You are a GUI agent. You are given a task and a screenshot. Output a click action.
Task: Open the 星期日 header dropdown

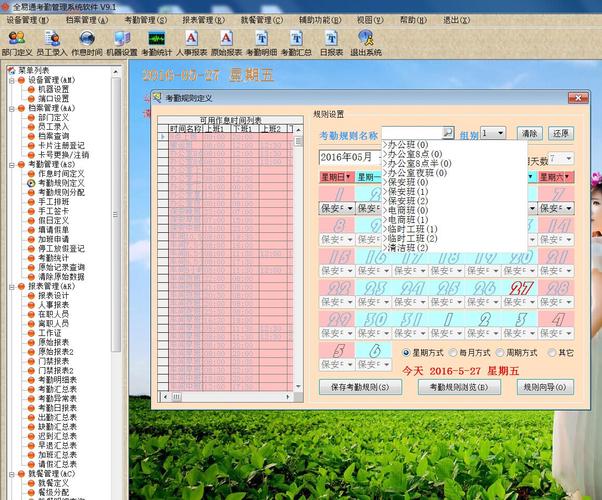(348, 177)
